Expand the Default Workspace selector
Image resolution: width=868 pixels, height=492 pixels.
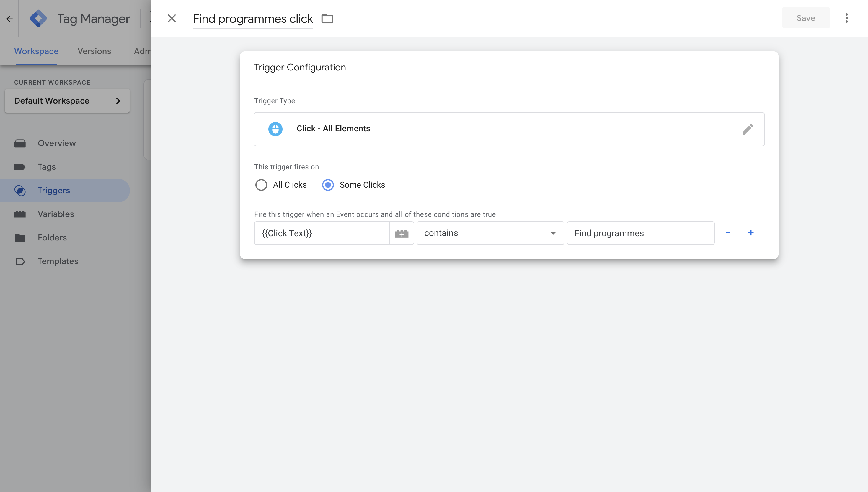pyautogui.click(x=67, y=101)
